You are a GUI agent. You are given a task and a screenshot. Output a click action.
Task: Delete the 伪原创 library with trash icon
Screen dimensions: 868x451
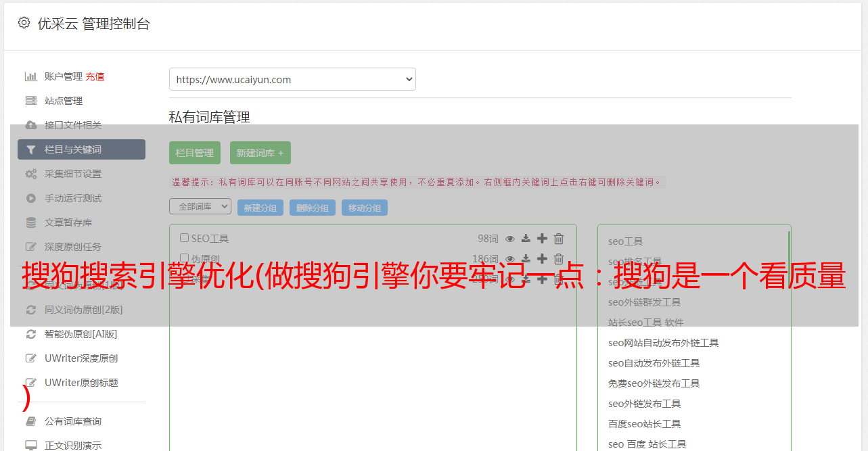coord(559,259)
